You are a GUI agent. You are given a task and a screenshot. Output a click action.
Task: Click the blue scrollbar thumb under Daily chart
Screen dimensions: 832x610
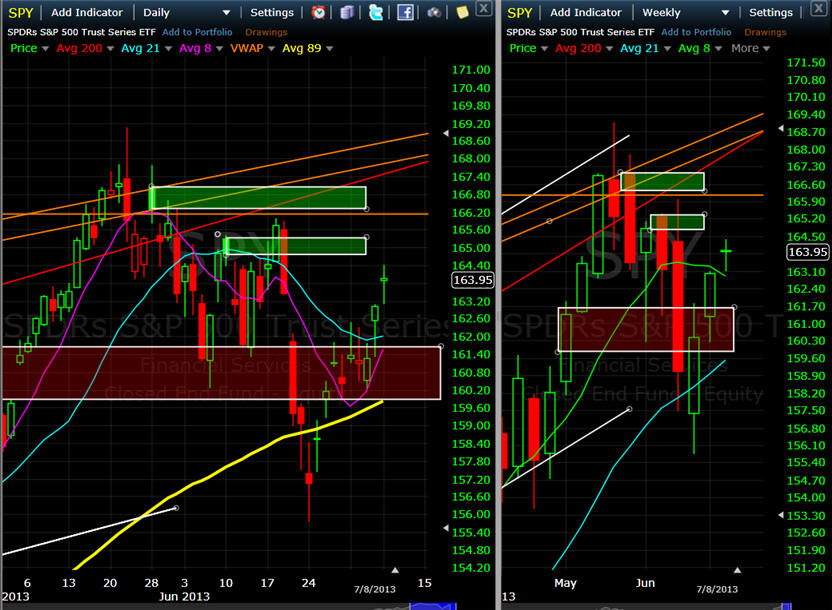(433, 606)
